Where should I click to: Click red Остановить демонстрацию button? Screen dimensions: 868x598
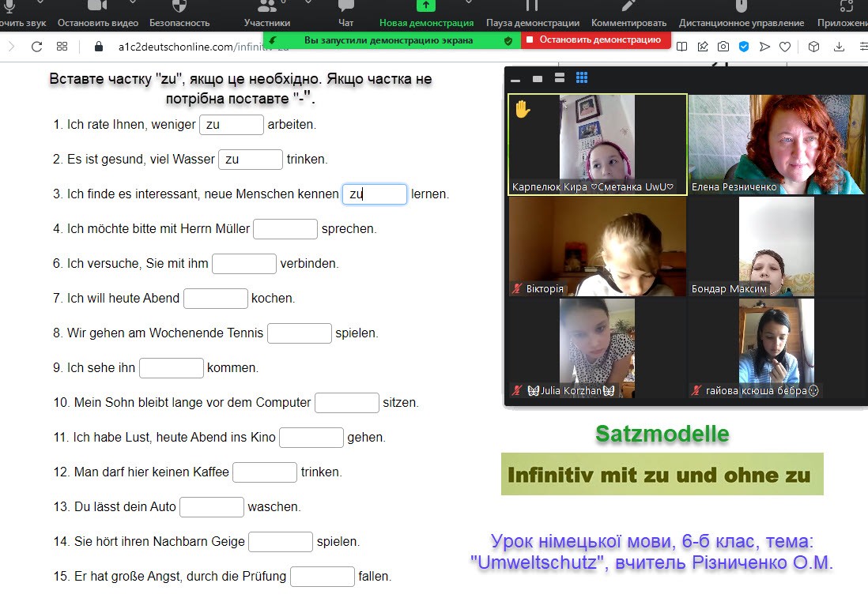(x=595, y=39)
